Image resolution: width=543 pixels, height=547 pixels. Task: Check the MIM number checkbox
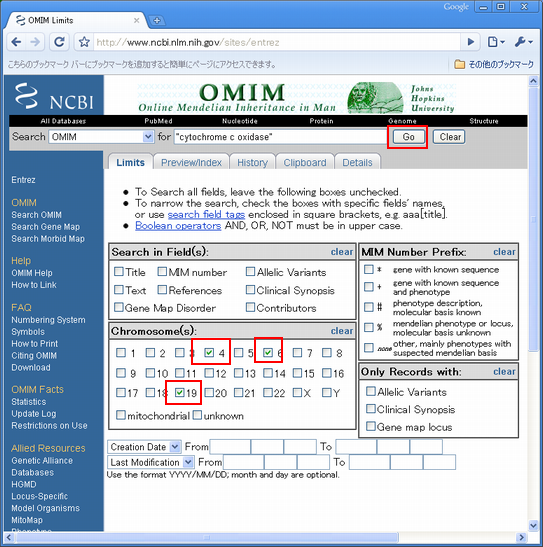tap(162, 271)
